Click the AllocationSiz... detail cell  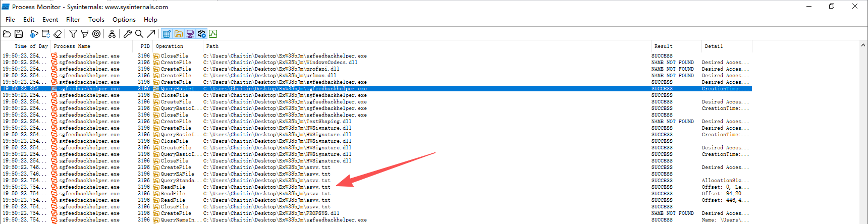[x=725, y=181]
